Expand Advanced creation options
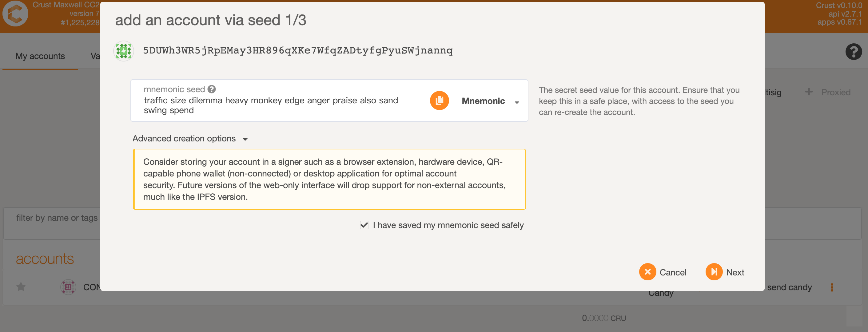The height and width of the screenshot is (332, 868). click(x=190, y=139)
